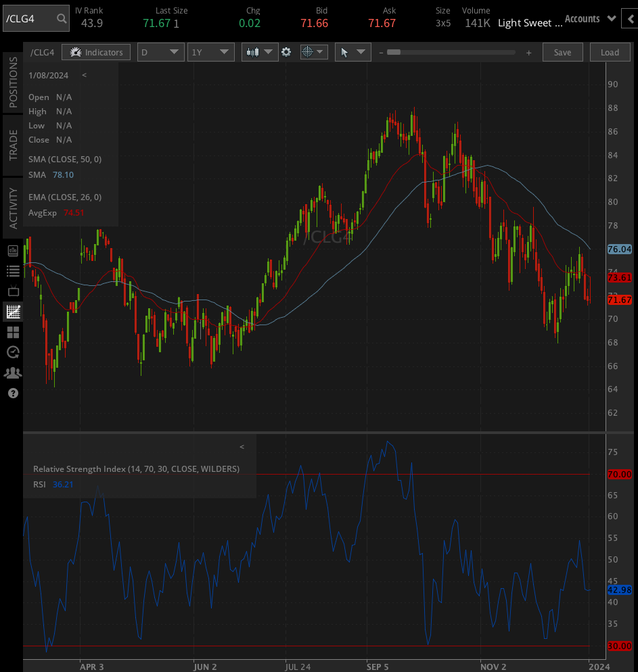Click the question mark help icon

pyautogui.click(x=12, y=393)
